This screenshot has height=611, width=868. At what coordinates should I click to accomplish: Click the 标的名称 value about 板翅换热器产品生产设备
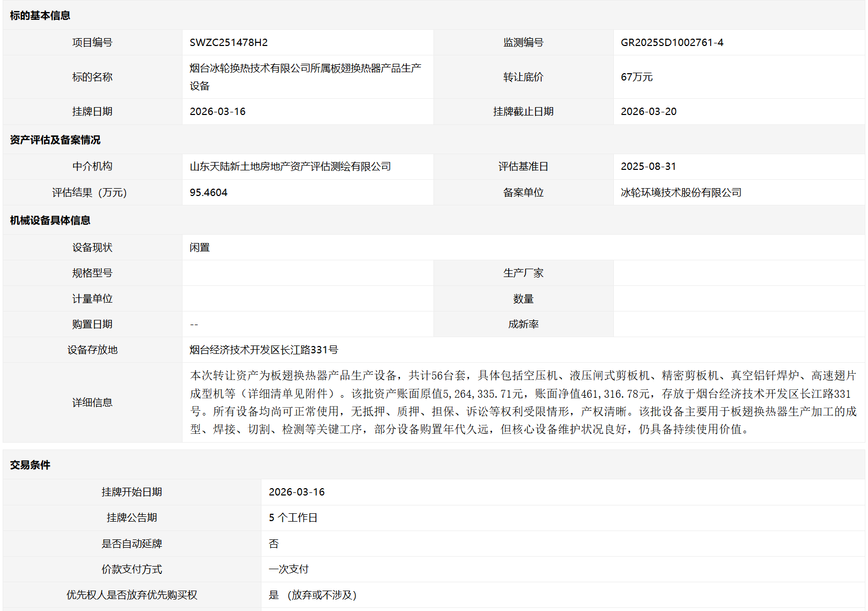click(x=305, y=77)
